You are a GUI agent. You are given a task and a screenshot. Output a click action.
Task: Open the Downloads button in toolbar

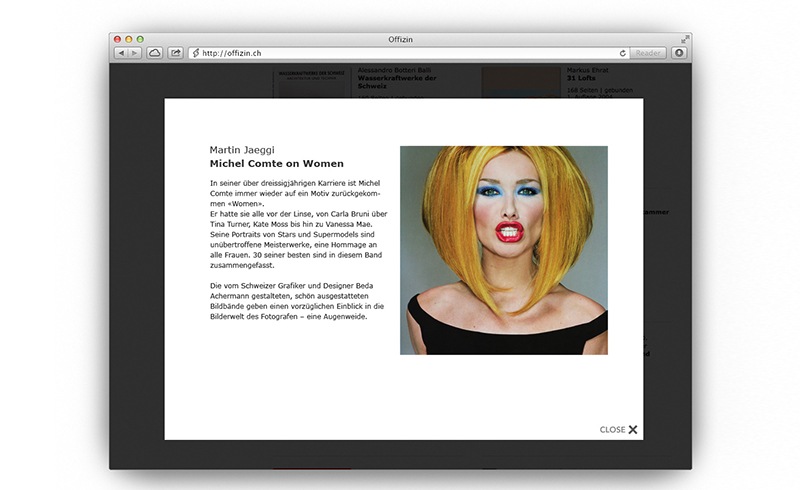tap(679, 53)
